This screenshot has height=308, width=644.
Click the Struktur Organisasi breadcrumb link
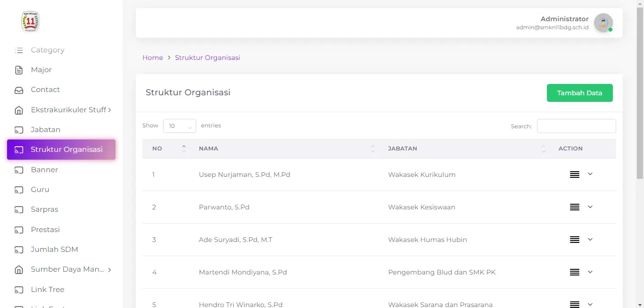click(207, 58)
